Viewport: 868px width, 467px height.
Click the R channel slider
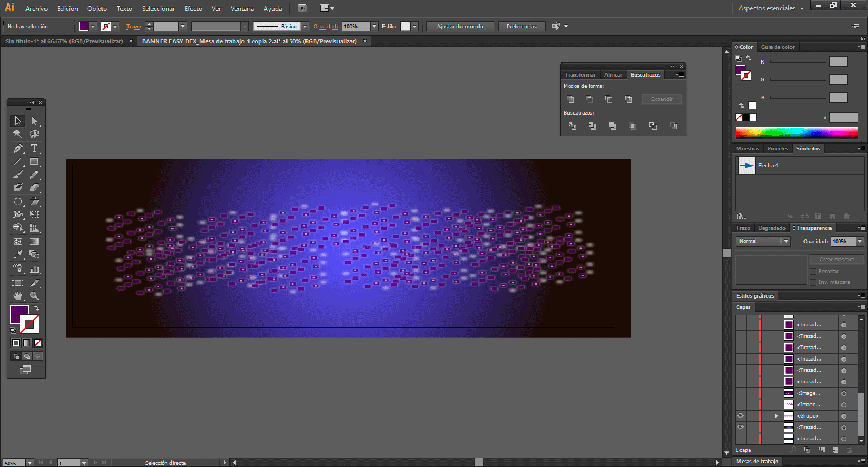[x=798, y=62]
